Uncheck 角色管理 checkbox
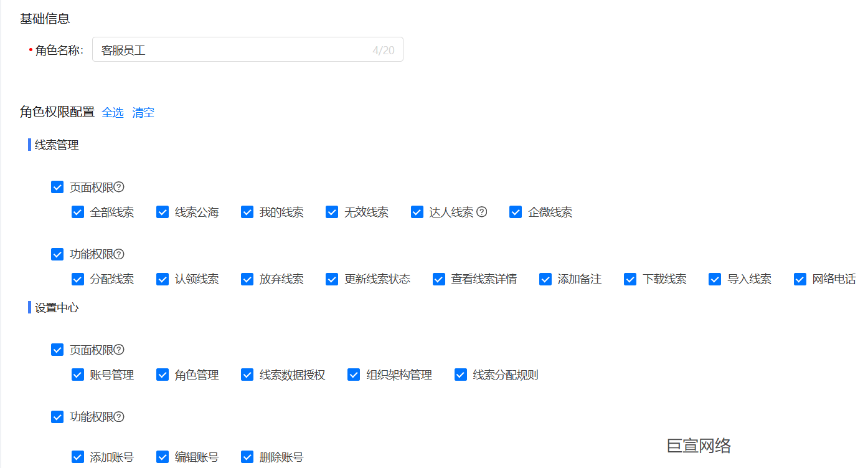Image resolution: width=868 pixels, height=468 pixels. 163,375
